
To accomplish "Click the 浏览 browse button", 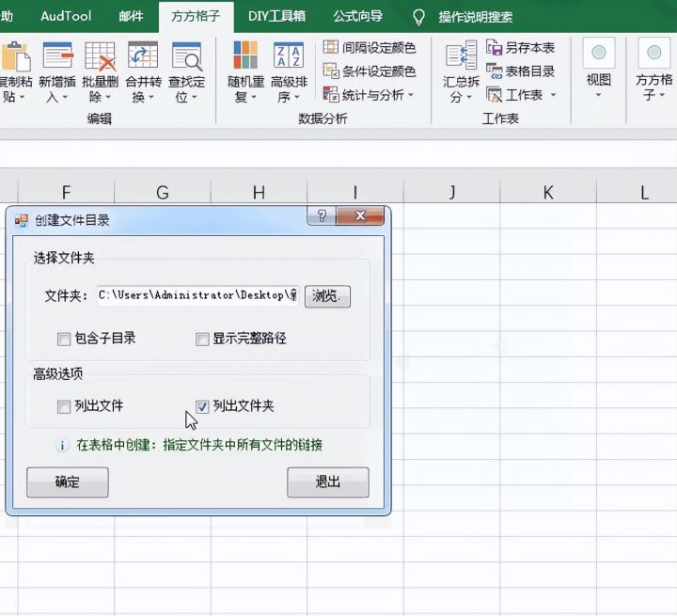I will [x=327, y=296].
